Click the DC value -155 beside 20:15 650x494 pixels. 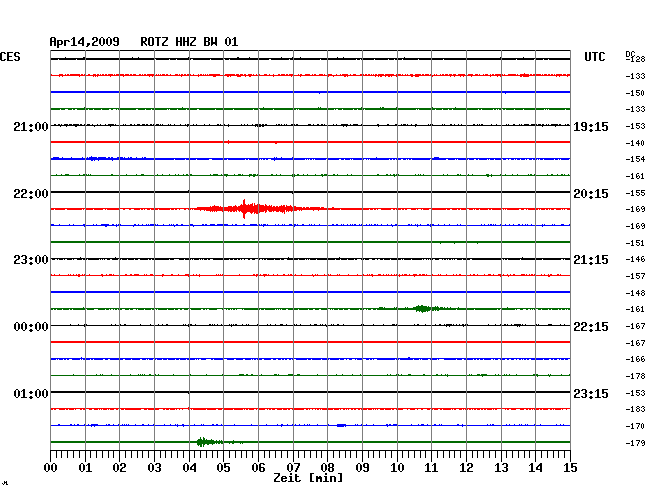pyautogui.click(x=635, y=193)
